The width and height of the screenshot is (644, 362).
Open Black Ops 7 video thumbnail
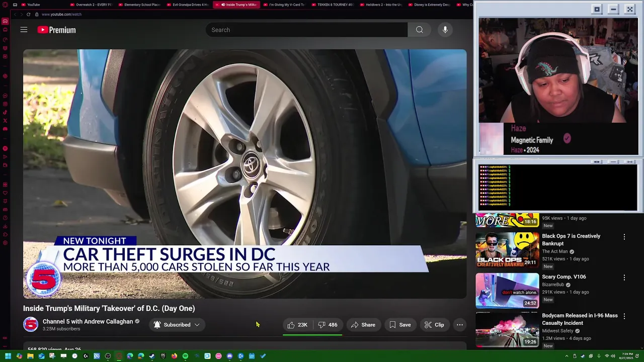(x=507, y=250)
